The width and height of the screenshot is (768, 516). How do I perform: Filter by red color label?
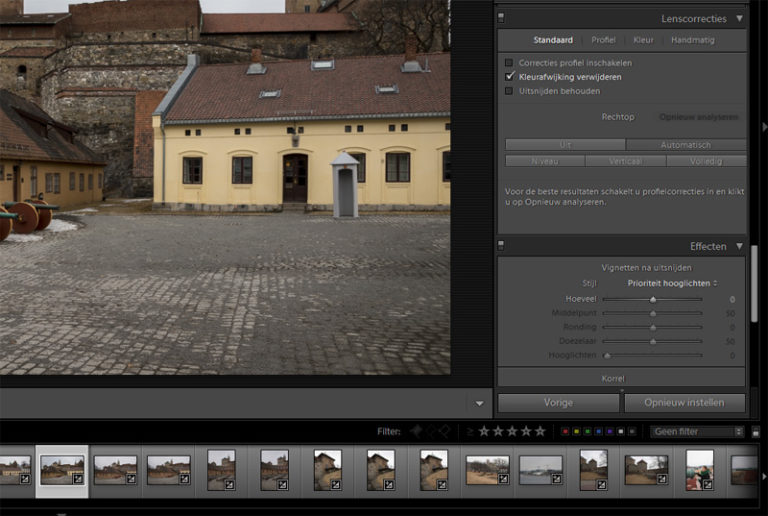tap(565, 431)
